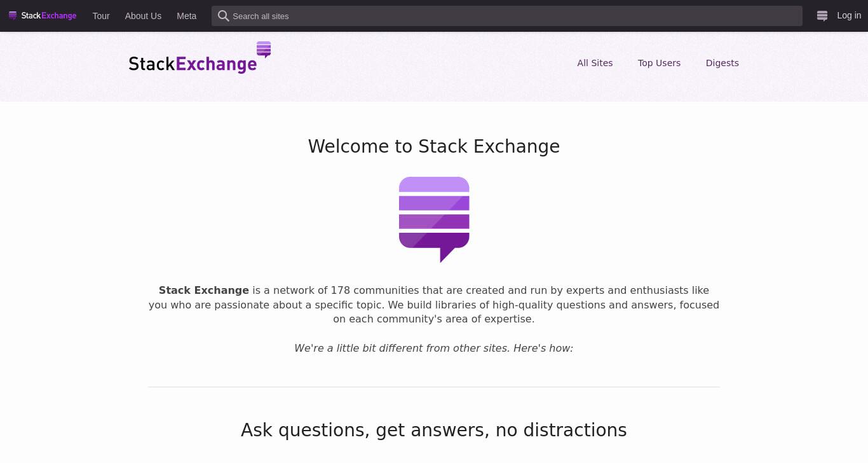Screen dimensions: 868x463
Task: Click the Welcome to Stack Exchange heading
Action: [x=434, y=146]
